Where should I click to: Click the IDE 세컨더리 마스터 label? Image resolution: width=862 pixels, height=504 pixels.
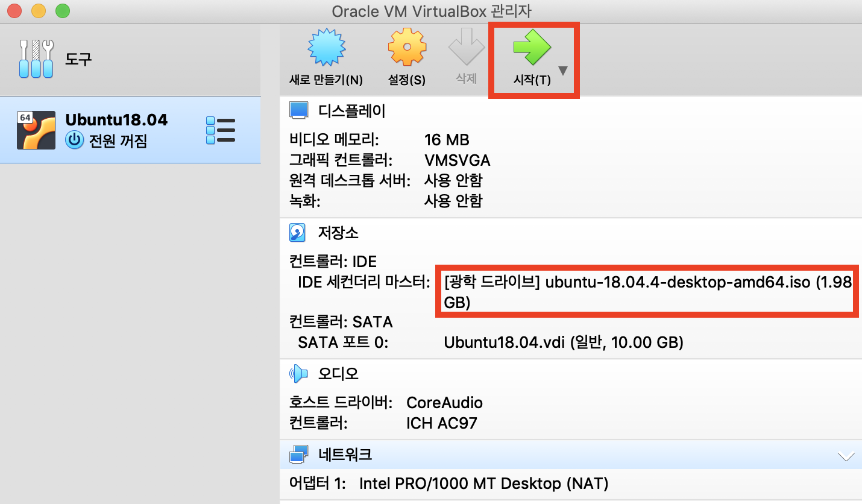click(365, 282)
